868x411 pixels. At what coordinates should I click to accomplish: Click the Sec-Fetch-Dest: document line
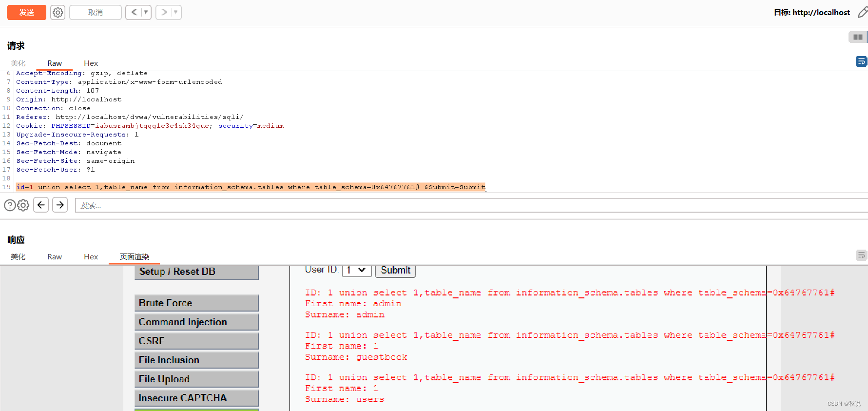coord(69,143)
